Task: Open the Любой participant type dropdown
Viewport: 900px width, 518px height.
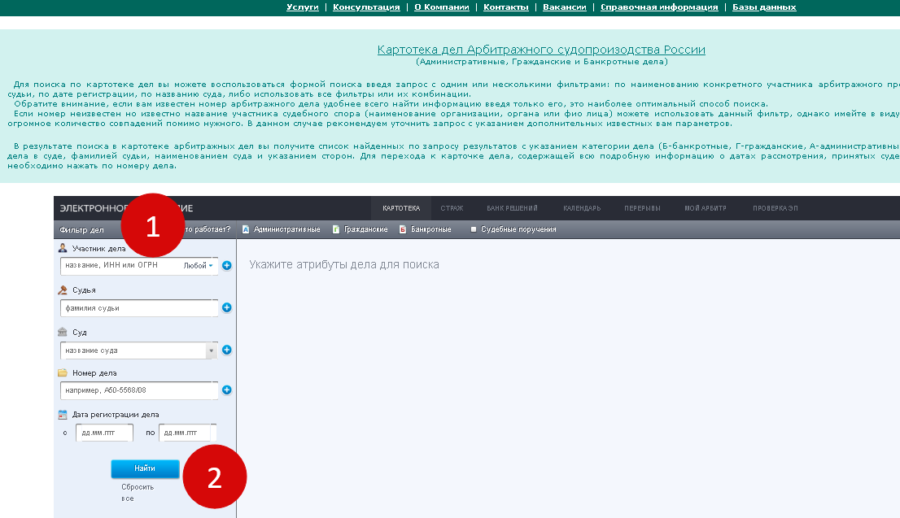Action: 200,266
